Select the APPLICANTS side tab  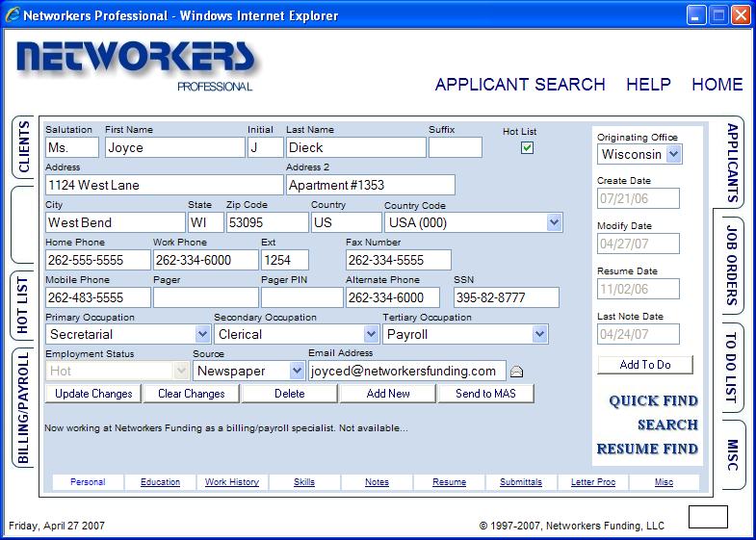(732, 163)
